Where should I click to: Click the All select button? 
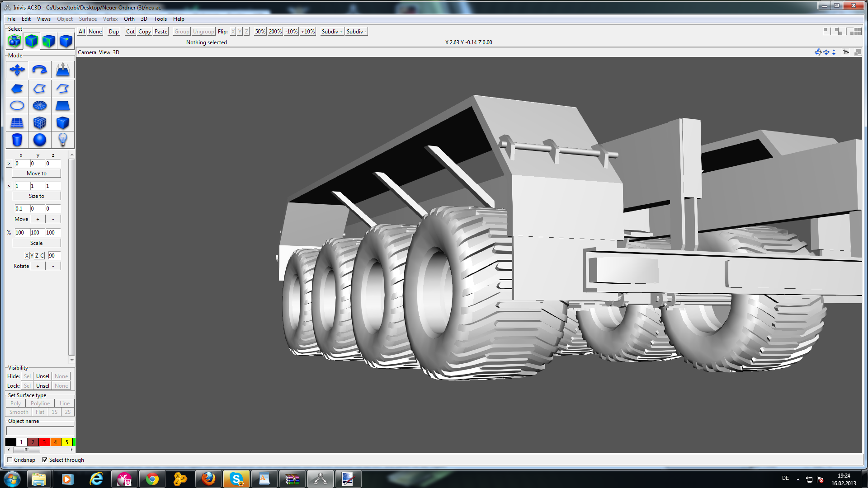click(82, 32)
